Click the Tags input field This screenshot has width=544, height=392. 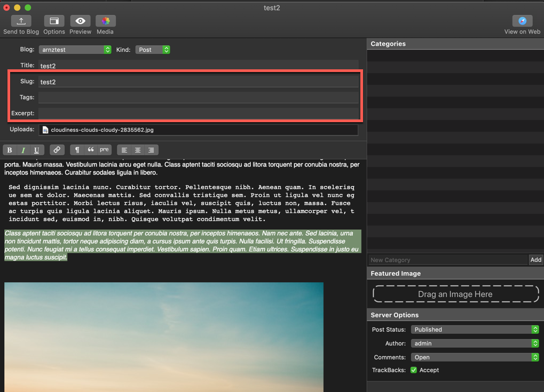coord(198,98)
